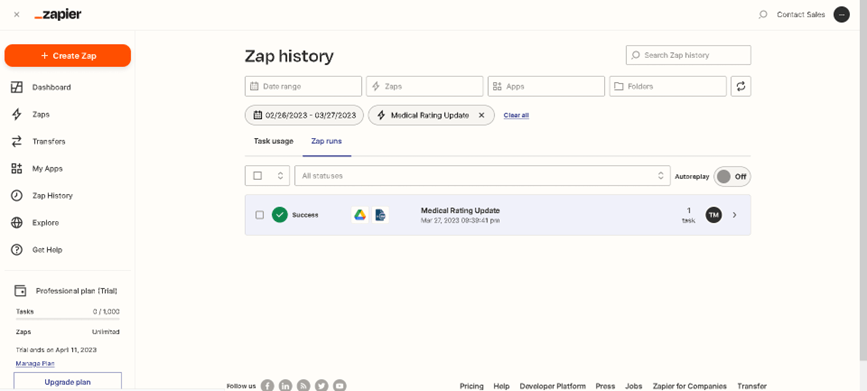This screenshot has height=391, width=867.
Task: Check the Medical Rating Update run checkbox
Action: 260,215
